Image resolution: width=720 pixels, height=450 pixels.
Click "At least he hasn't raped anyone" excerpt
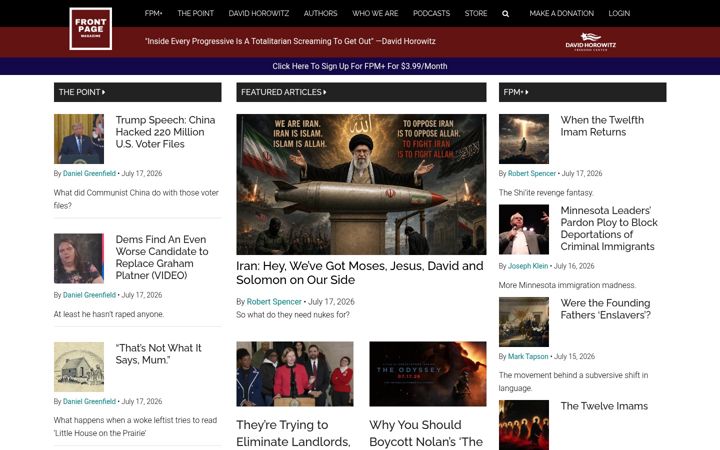click(x=109, y=314)
